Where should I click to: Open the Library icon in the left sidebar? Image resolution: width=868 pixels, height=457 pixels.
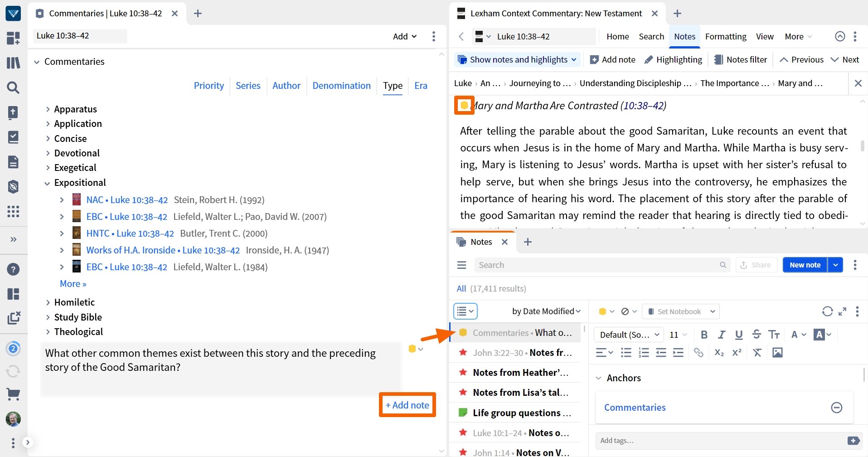13,63
